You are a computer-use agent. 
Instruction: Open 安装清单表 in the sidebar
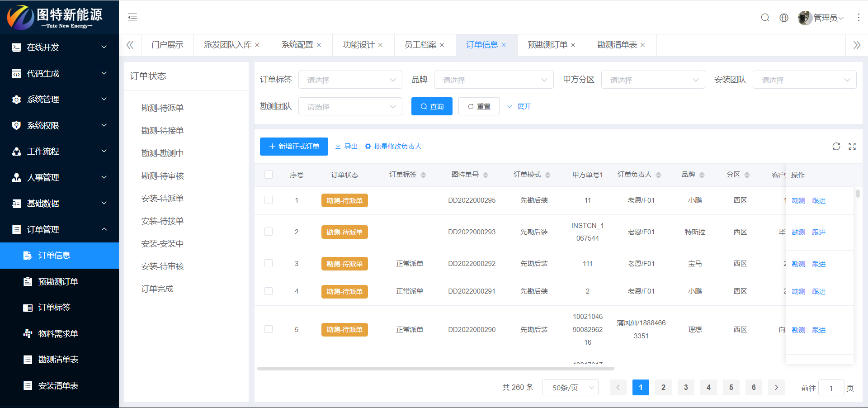pos(59,386)
